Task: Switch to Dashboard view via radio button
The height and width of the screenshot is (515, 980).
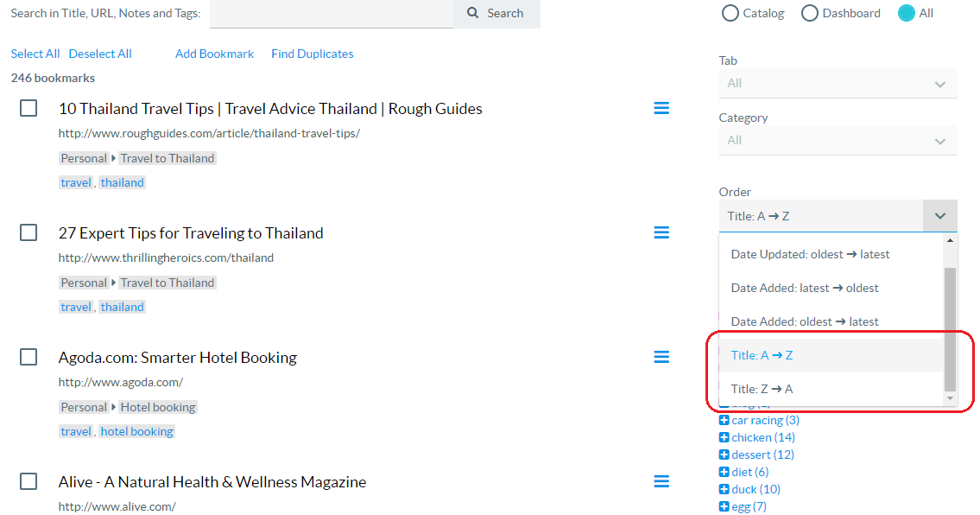Action: (810, 13)
